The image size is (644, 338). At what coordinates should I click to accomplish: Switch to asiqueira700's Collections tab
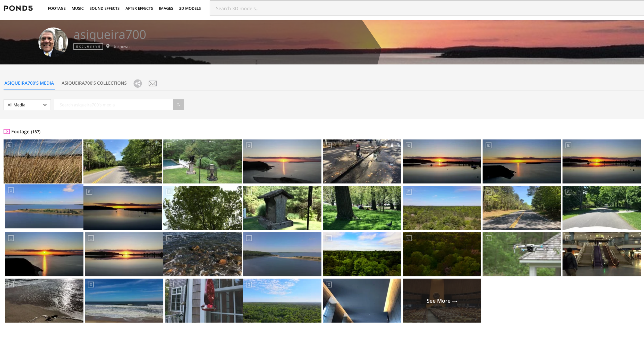[94, 83]
